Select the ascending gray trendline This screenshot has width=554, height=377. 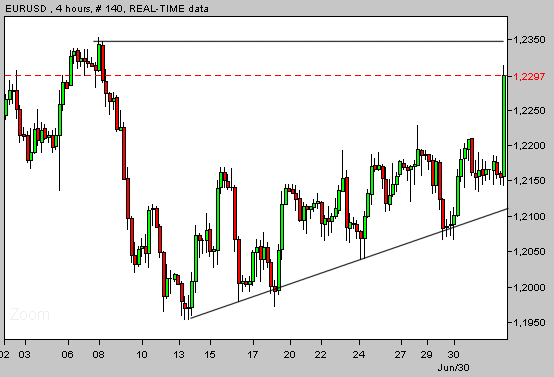pyautogui.click(x=348, y=264)
